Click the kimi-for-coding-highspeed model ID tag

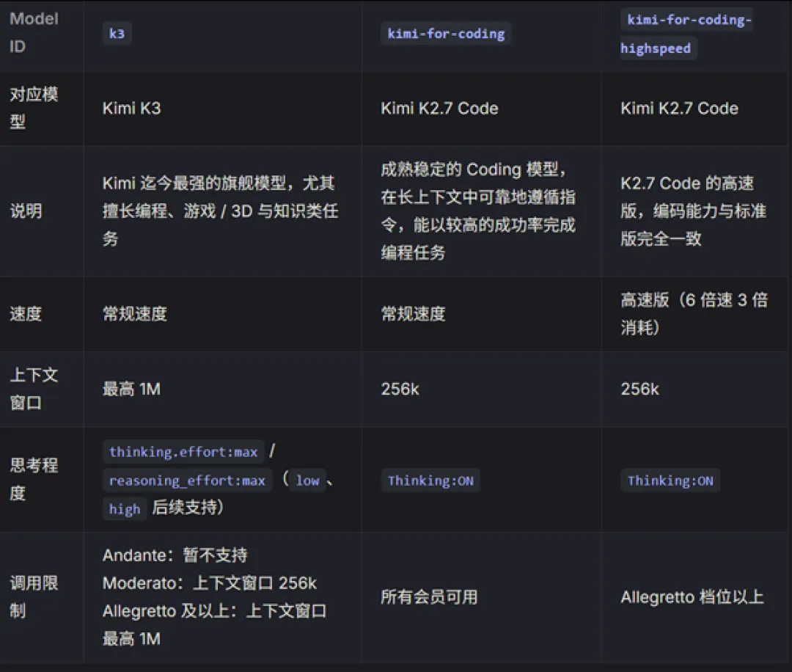coord(686,34)
